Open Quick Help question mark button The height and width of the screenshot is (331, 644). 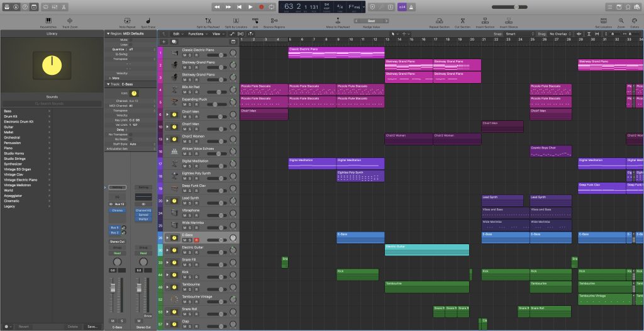click(25, 7)
